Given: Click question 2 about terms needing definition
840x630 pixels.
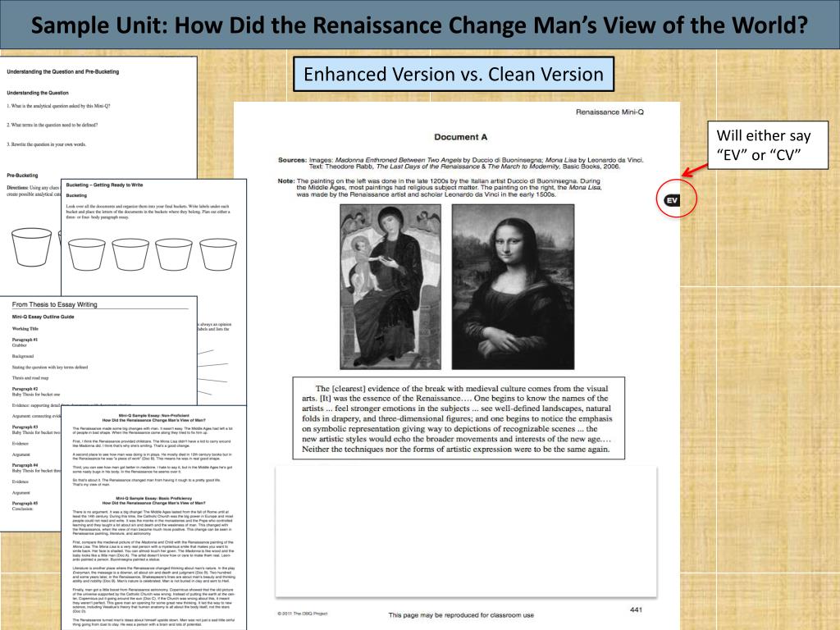Looking at the screenshot, I should coord(52,125).
